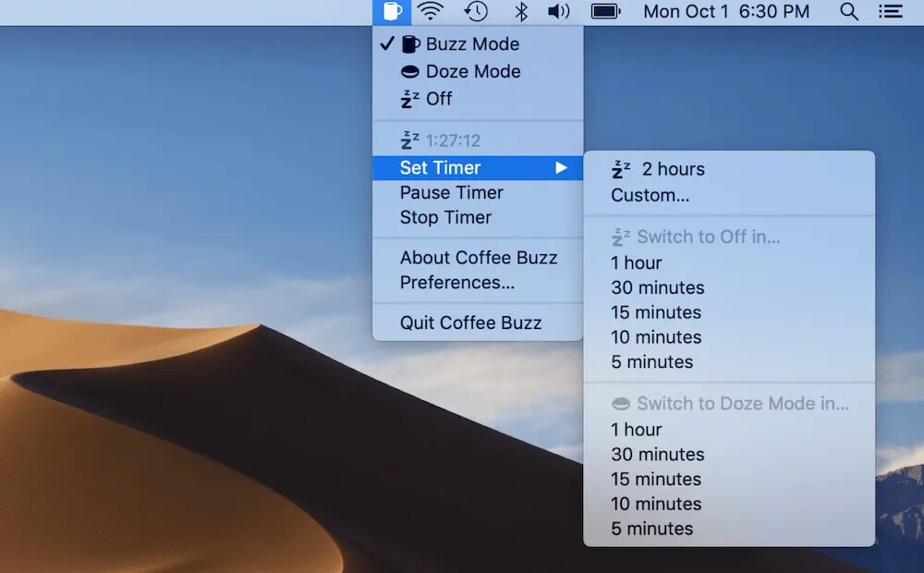Open Notification Center list icon
The image size is (924, 573).
891,11
